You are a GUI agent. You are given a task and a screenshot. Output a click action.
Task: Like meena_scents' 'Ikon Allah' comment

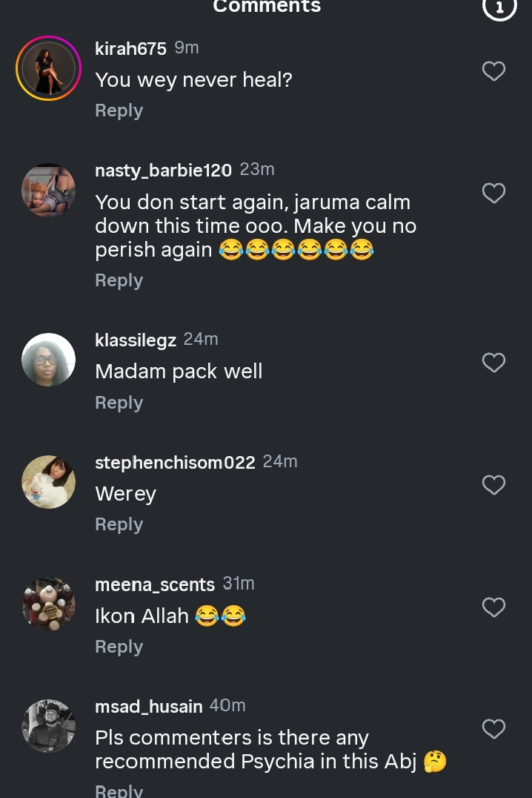493,607
